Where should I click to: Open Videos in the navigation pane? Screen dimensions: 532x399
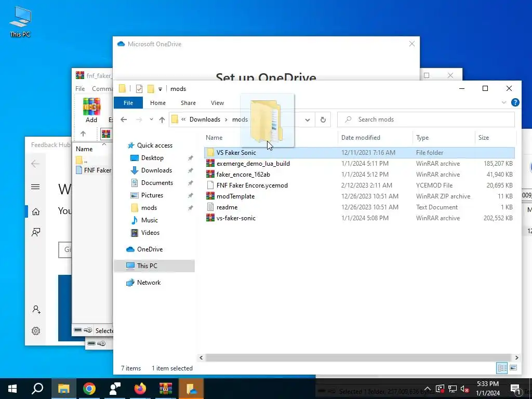(x=150, y=233)
